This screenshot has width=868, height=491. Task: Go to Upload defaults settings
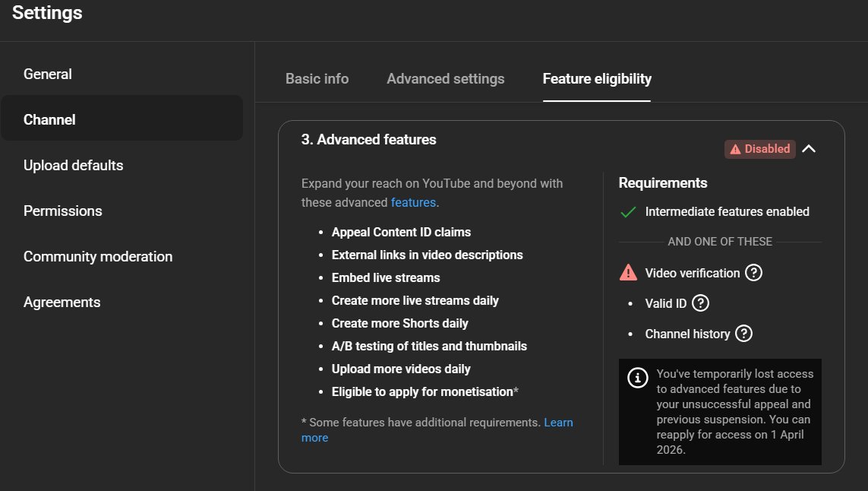pyautogui.click(x=73, y=166)
